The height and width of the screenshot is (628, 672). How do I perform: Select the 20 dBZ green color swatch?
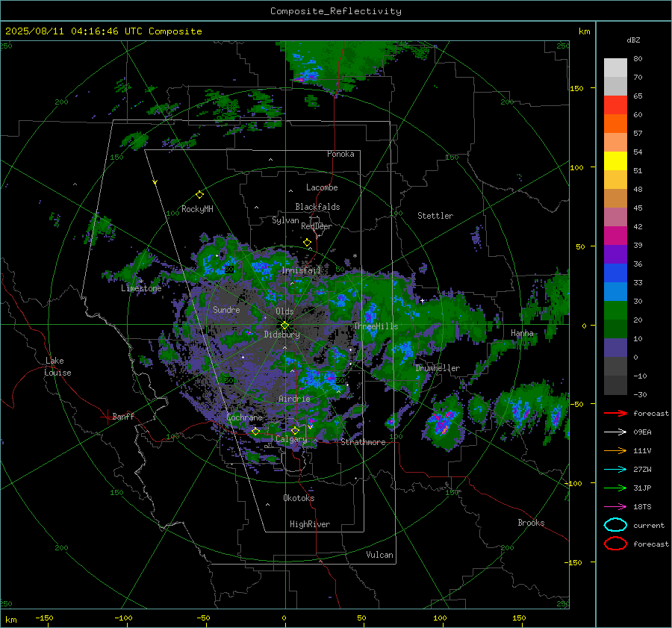click(615, 311)
